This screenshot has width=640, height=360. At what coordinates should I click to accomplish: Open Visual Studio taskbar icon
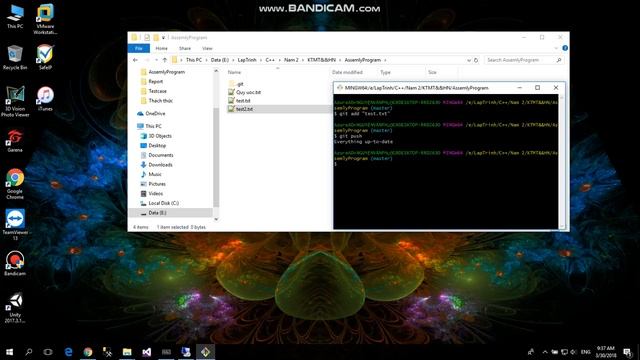click(x=147, y=352)
